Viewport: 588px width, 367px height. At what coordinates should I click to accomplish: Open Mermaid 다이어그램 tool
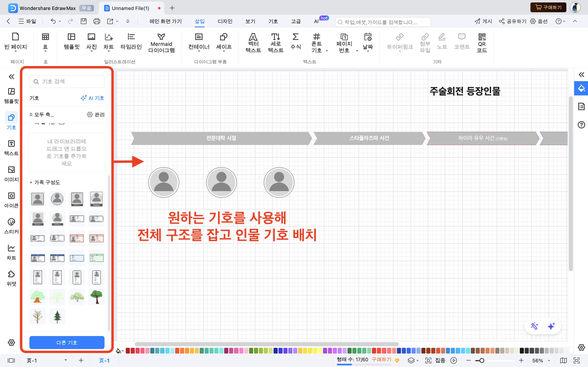tap(161, 43)
